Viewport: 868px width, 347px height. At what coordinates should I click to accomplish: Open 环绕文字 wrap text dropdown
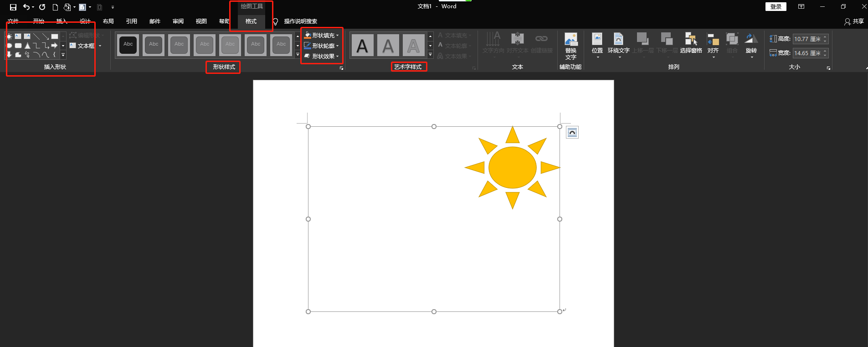(x=618, y=46)
